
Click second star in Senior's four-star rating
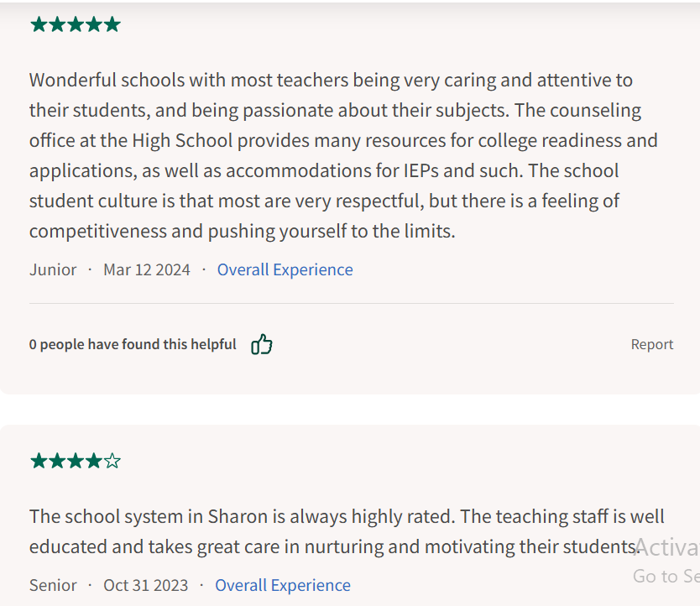(x=57, y=461)
